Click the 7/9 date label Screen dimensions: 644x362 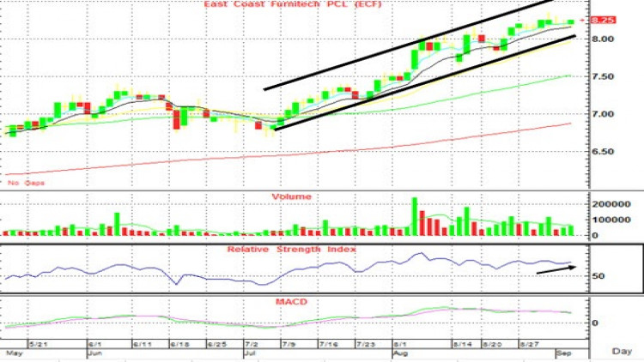[289, 344]
